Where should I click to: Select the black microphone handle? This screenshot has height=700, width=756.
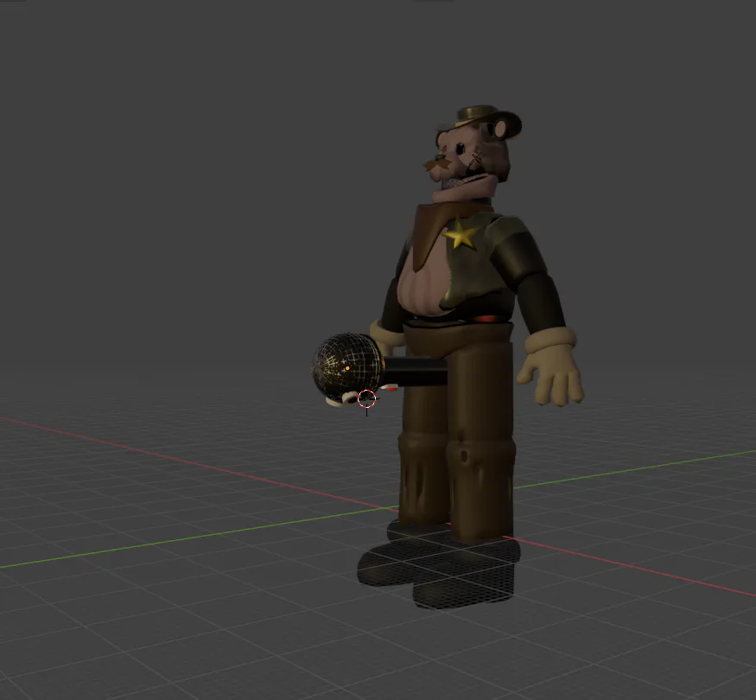tap(416, 372)
